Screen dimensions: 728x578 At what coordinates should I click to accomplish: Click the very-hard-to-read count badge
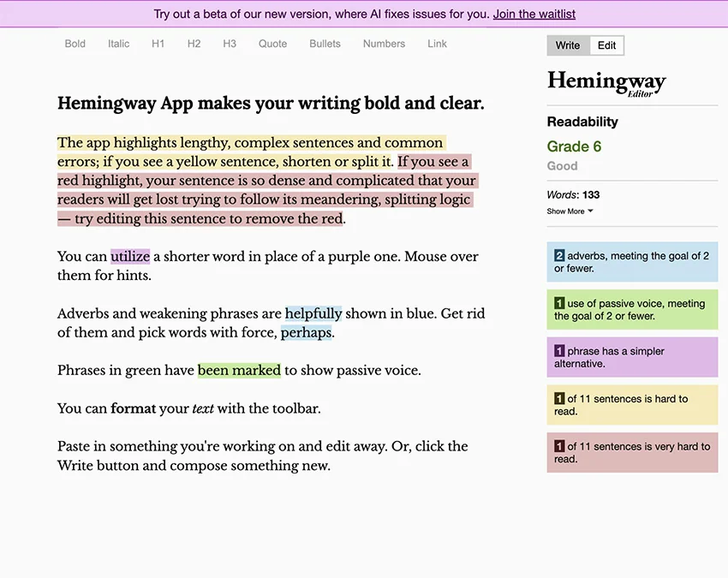tap(559, 447)
